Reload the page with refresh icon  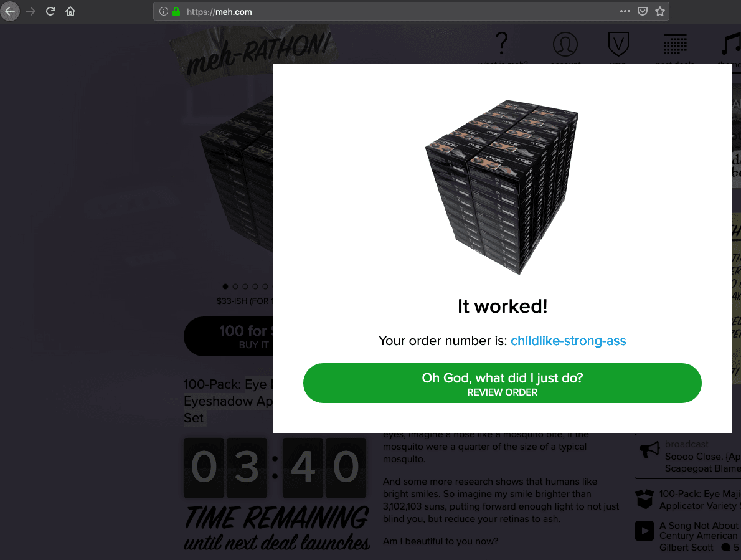click(x=50, y=11)
